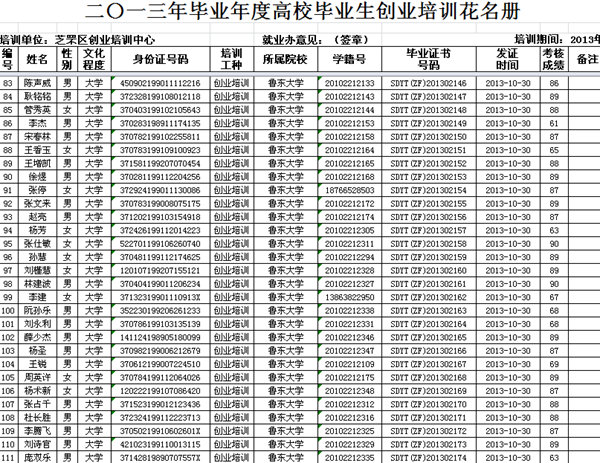Select student number 18766528503
Image resolution: width=600 pixels, height=463 pixels.
350,190
